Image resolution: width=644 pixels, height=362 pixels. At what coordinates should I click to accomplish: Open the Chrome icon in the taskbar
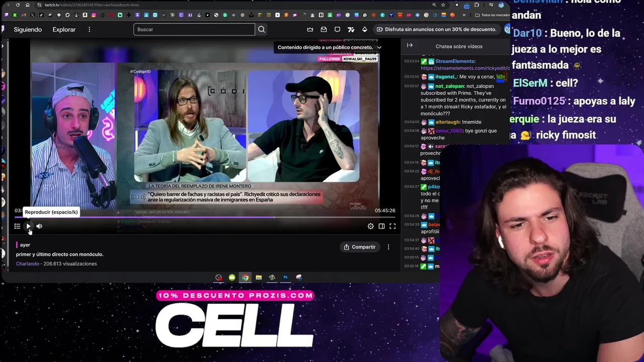245,278
